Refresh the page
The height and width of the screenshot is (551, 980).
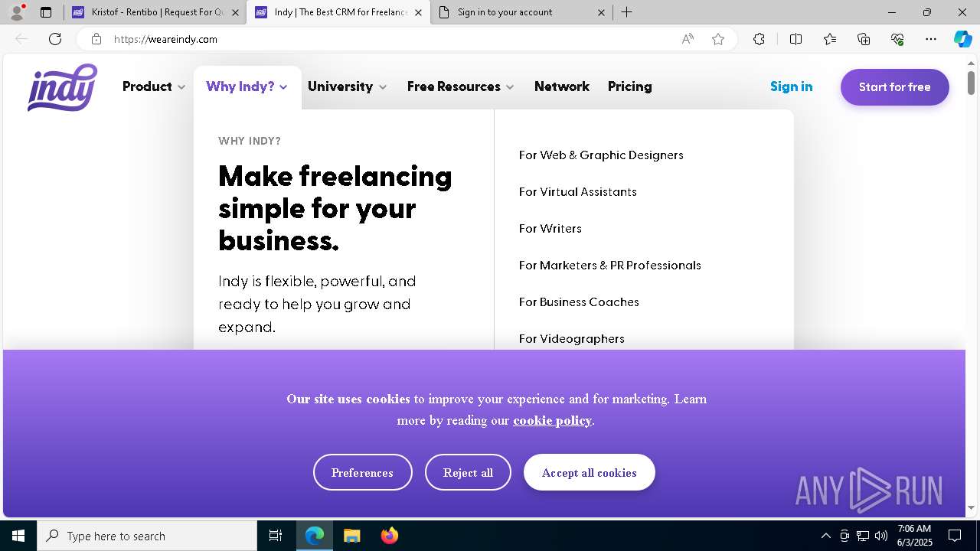click(x=55, y=39)
